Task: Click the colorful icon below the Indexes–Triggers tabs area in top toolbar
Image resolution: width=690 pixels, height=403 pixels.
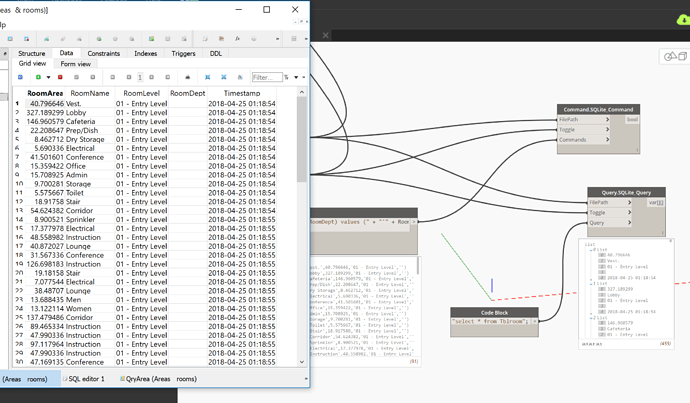Action: pyautogui.click(x=151, y=39)
